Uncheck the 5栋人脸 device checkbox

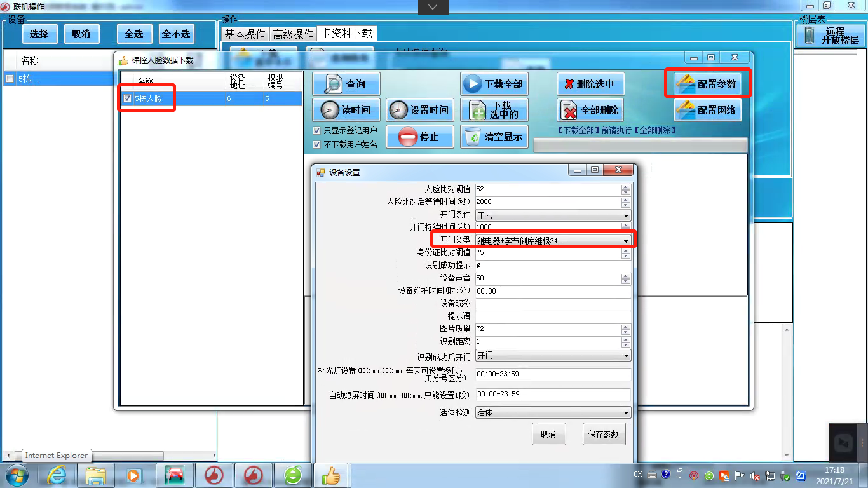[x=128, y=98]
